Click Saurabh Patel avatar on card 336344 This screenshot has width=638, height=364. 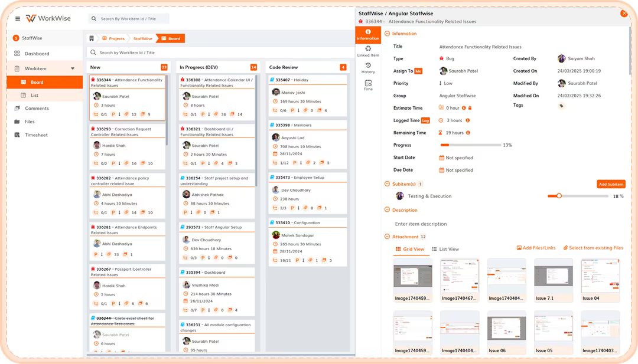click(97, 96)
